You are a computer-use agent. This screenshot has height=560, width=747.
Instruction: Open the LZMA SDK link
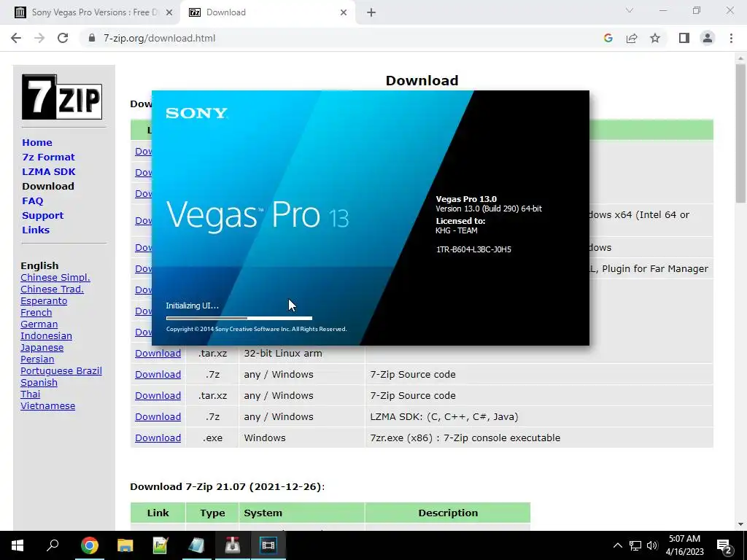coord(49,171)
